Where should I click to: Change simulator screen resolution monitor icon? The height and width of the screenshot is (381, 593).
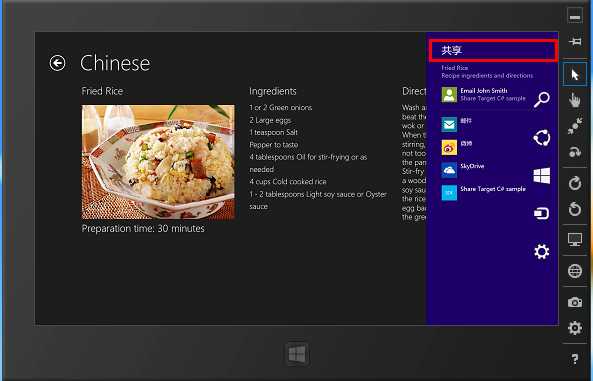[x=575, y=239]
